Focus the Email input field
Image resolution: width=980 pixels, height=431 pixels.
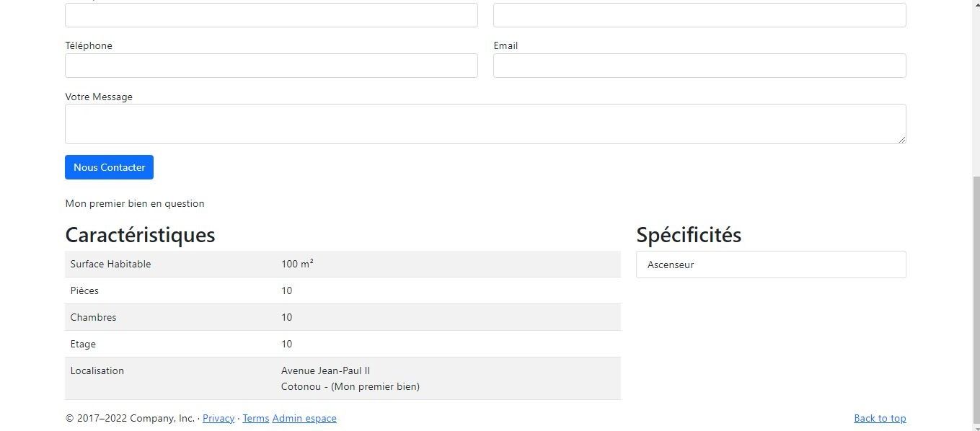point(699,66)
